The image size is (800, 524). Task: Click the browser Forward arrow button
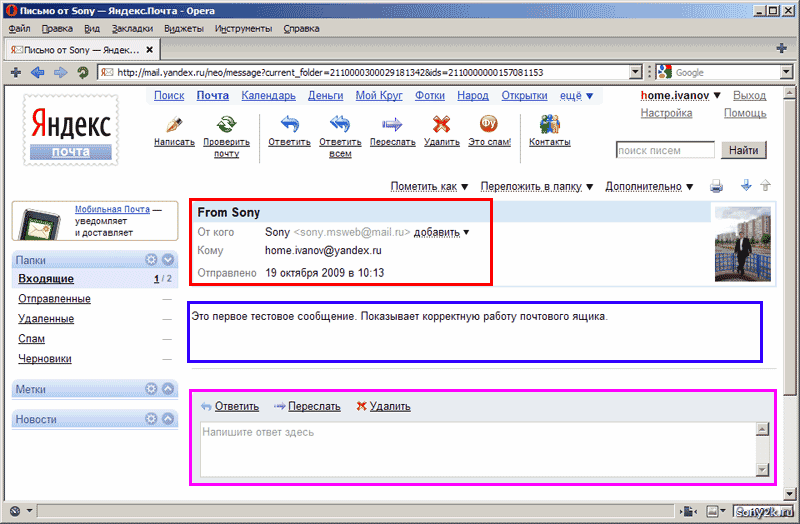pyautogui.click(x=61, y=72)
